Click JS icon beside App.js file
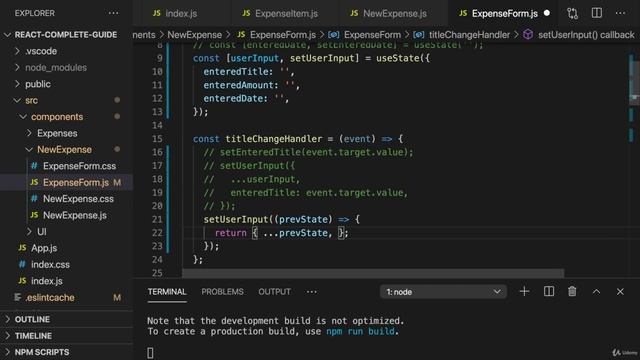Screen dimensions: 640x360 click(x=22, y=248)
